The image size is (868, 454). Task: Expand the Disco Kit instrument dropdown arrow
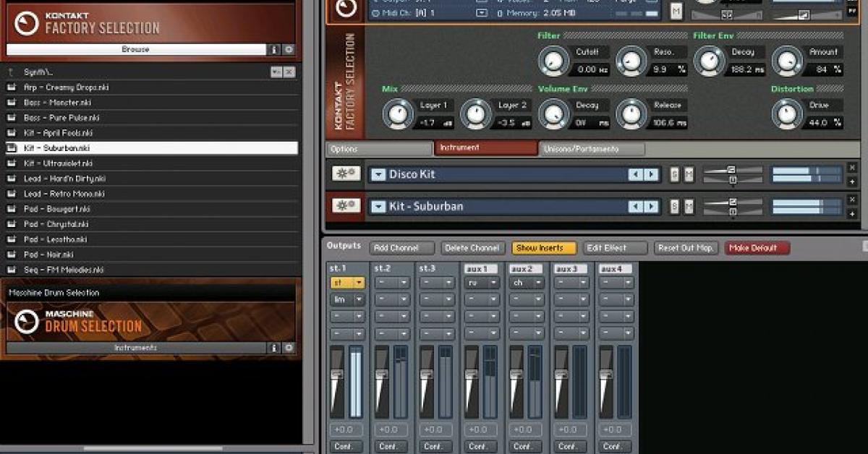378,174
